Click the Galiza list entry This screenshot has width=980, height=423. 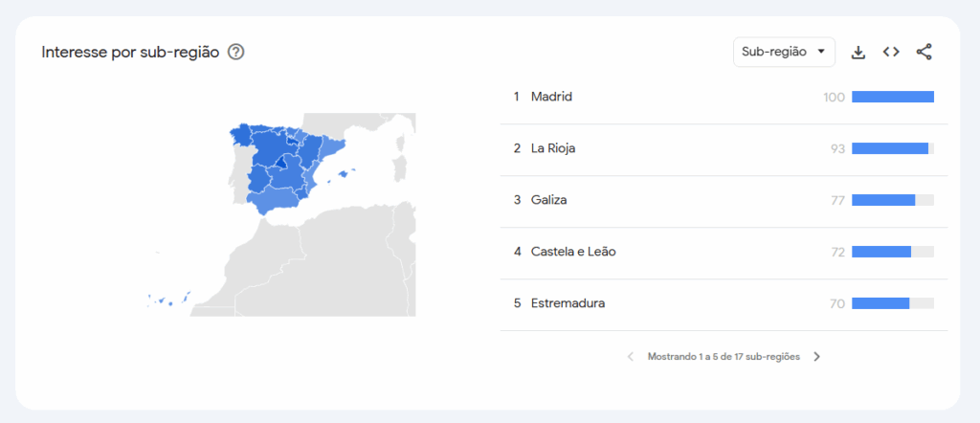[x=549, y=200]
